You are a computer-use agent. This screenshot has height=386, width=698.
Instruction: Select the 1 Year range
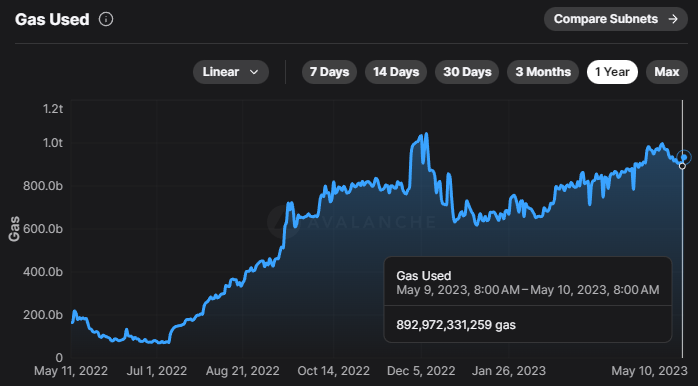[x=612, y=72]
